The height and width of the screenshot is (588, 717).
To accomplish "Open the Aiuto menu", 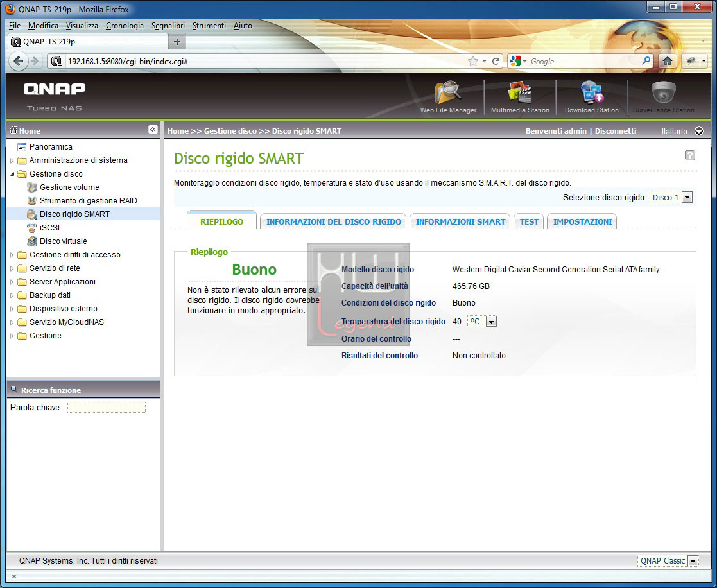I will click(x=243, y=26).
